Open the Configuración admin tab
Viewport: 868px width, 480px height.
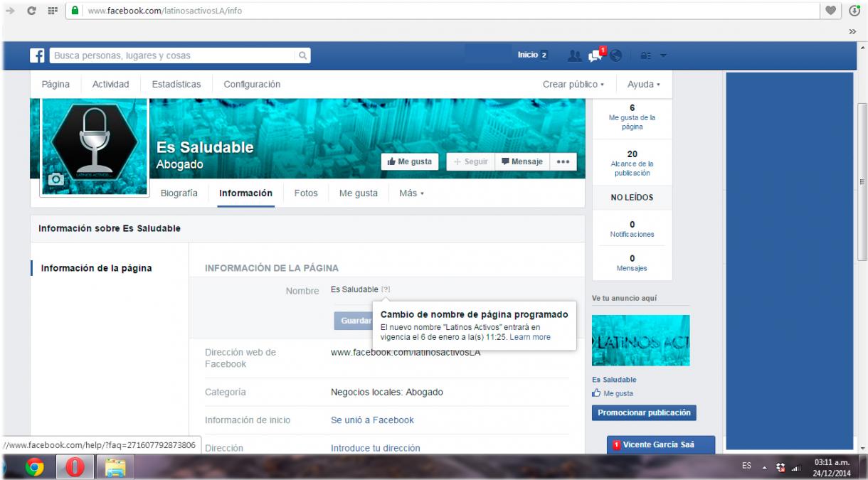(252, 84)
